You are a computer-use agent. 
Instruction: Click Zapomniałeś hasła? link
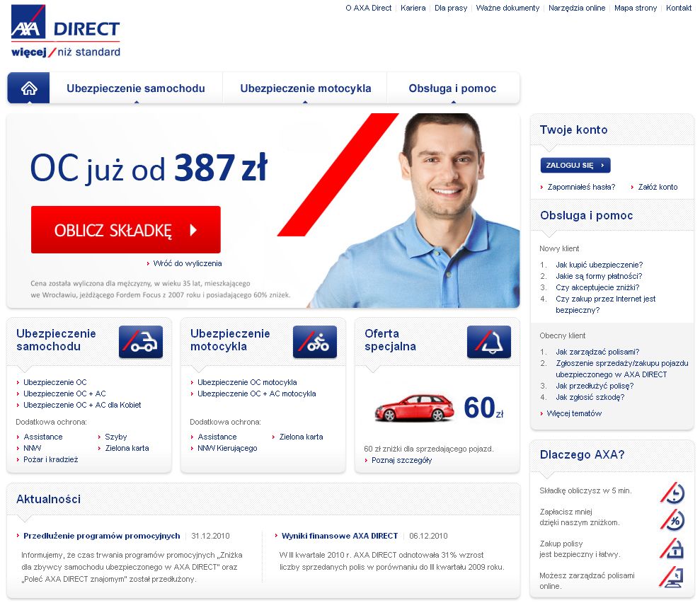coord(581,187)
